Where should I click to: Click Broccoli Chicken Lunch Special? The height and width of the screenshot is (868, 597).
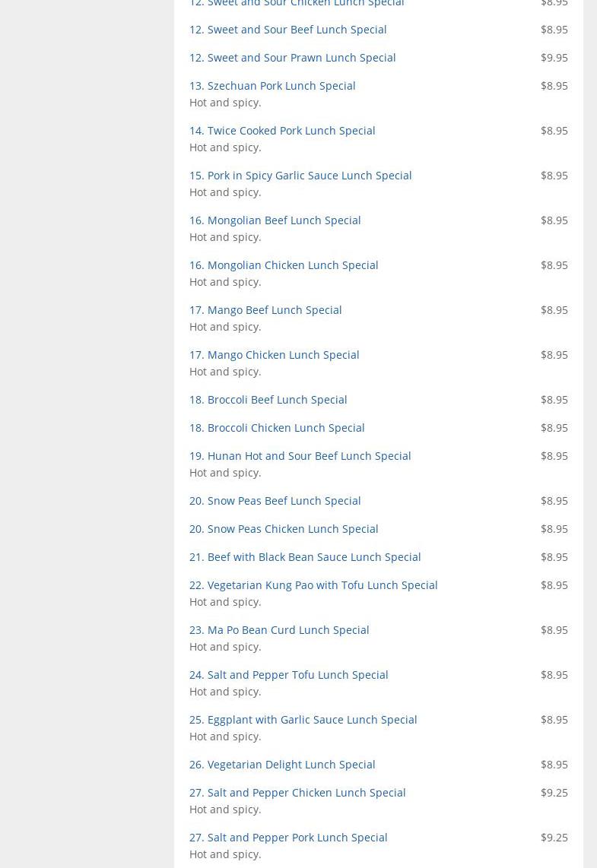pos(277,428)
